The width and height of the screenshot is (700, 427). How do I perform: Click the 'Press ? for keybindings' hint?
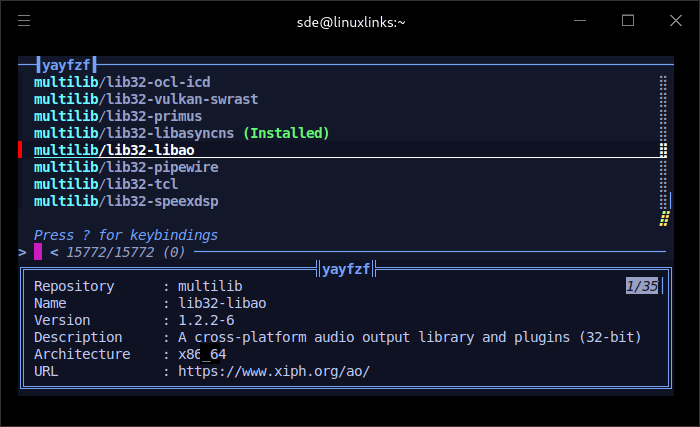click(126, 235)
